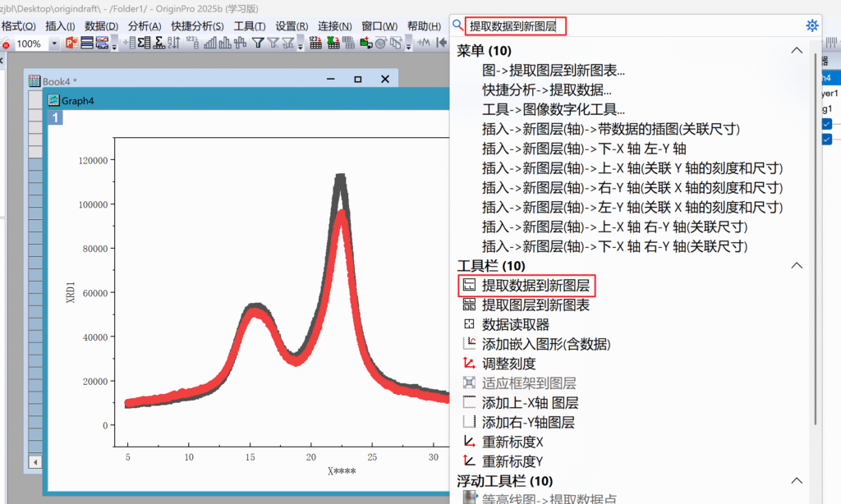The width and height of the screenshot is (841, 504).
Task: Open the 100% zoom level dropdown
Action: tap(55, 44)
